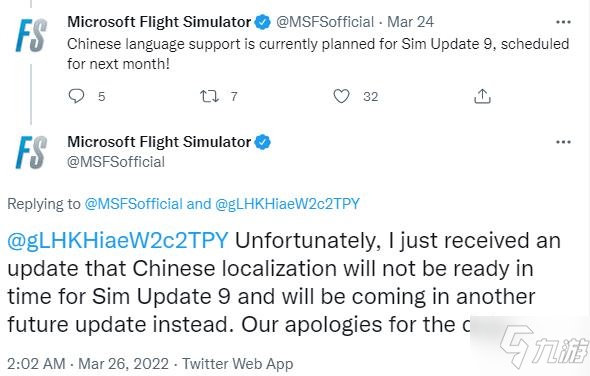Click @gLHKHiaeW2c2TPY in the Replying to line
The width and height of the screenshot is (590, 376).
(287, 204)
